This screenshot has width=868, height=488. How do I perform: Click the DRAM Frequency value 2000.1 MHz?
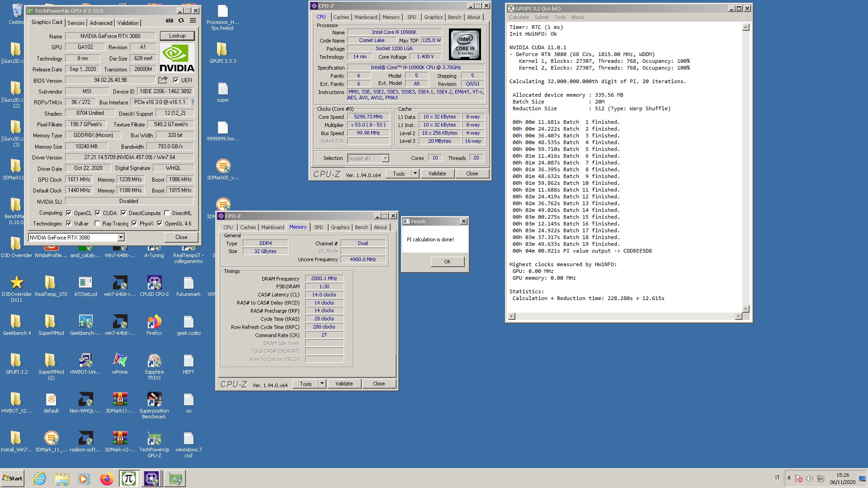pyautogui.click(x=324, y=278)
